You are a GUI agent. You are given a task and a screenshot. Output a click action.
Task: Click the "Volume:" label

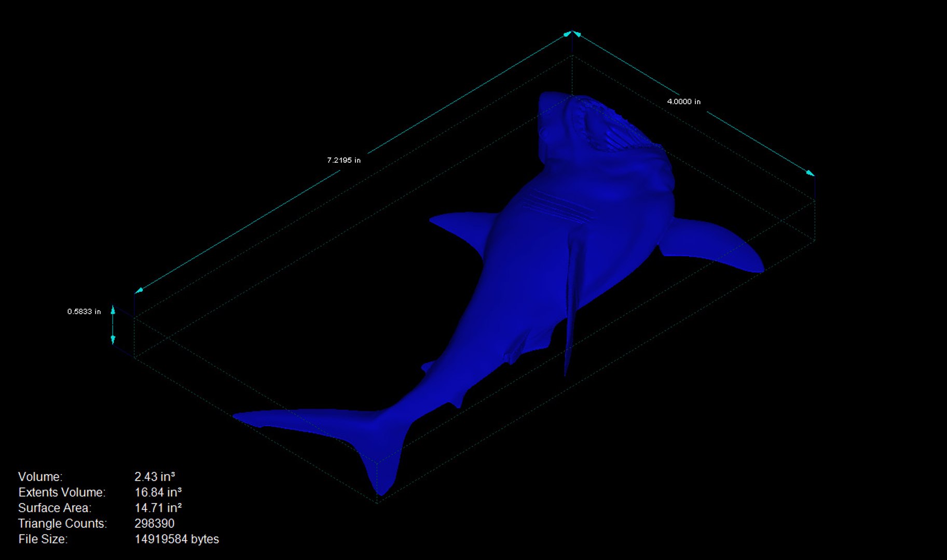[x=40, y=477]
